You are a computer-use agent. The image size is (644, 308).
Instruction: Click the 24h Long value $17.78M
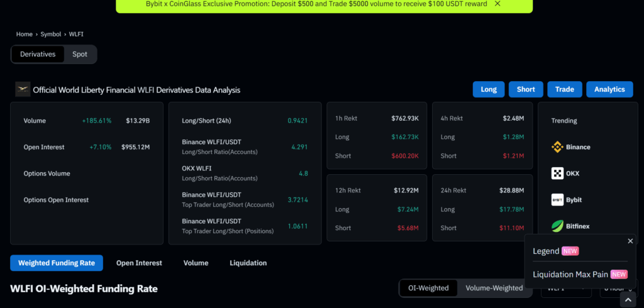(512, 209)
